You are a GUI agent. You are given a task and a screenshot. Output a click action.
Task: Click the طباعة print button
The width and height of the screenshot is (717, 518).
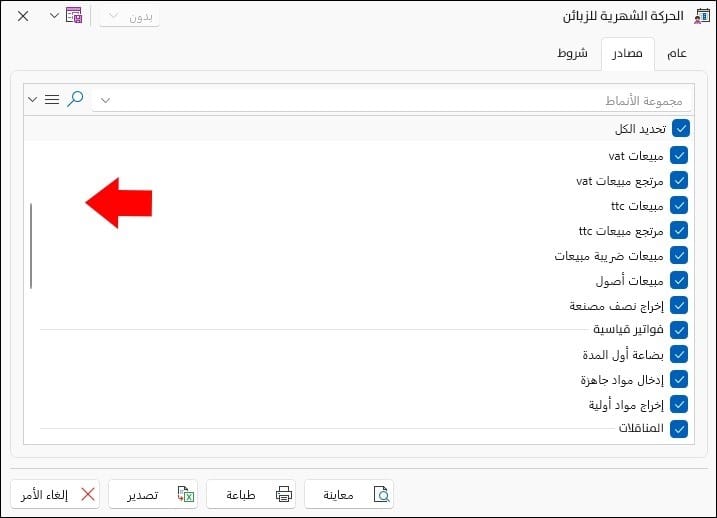pyautogui.click(x=251, y=494)
